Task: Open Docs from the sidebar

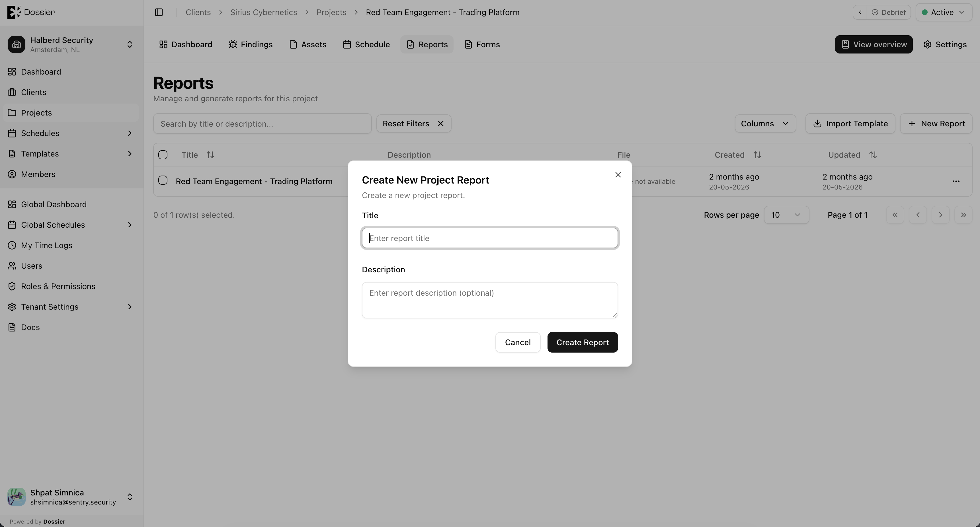Action: click(x=71, y=327)
